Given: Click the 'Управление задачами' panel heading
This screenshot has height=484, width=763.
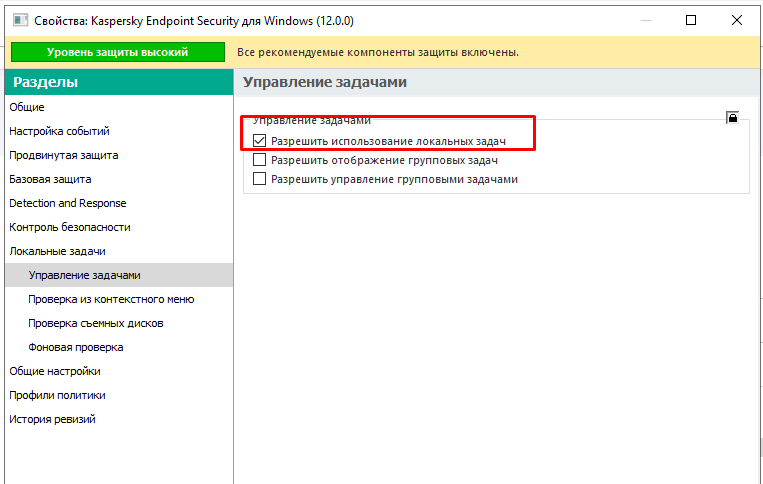Looking at the screenshot, I should coord(325,82).
